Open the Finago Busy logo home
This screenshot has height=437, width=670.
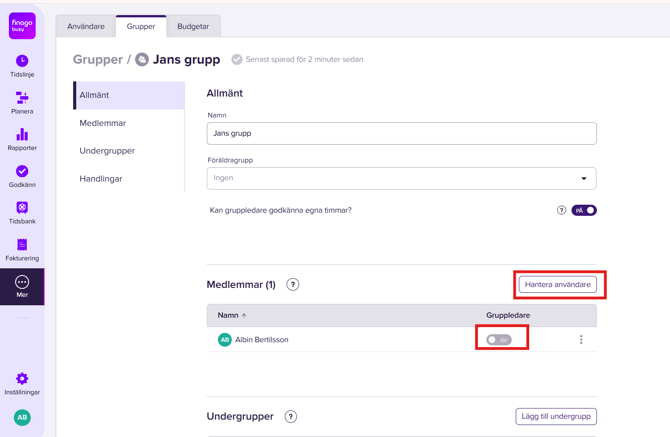pyautogui.click(x=22, y=26)
